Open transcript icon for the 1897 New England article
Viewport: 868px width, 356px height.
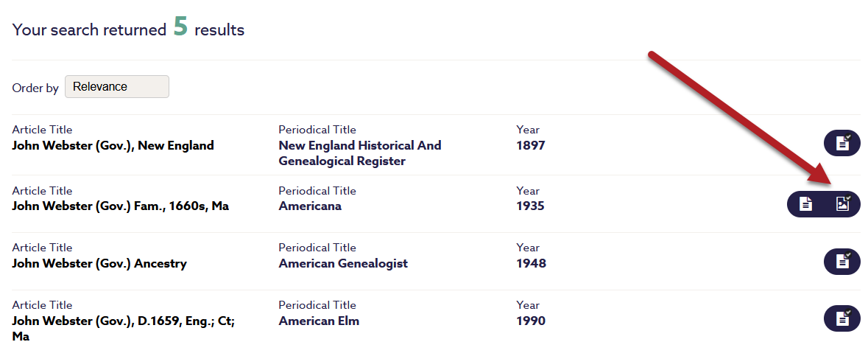click(842, 144)
